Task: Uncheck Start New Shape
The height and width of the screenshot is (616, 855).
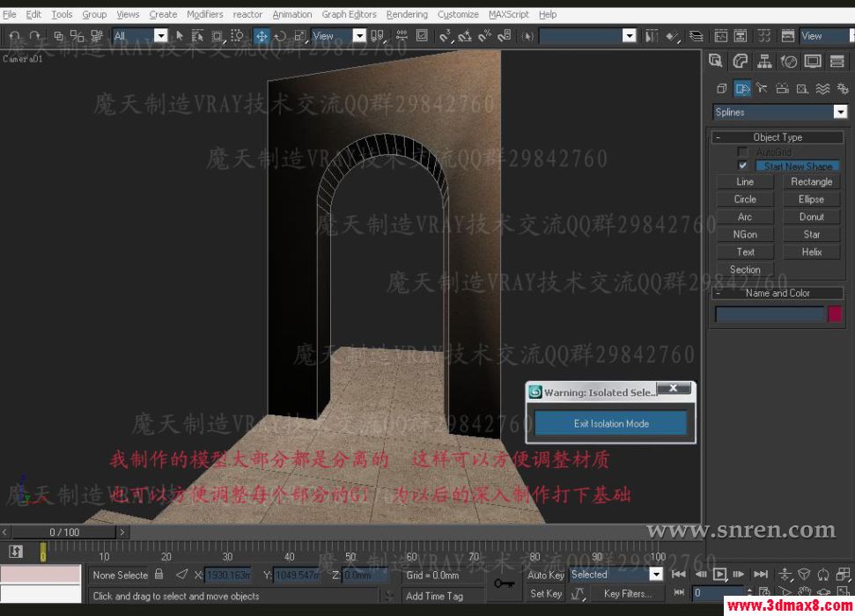Action: click(742, 165)
